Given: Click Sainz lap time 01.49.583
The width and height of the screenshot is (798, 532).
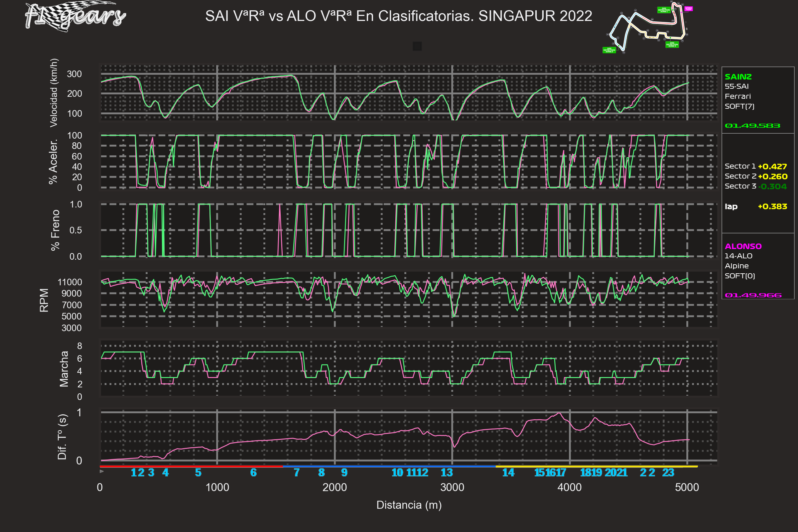Looking at the screenshot, I should point(752,126).
